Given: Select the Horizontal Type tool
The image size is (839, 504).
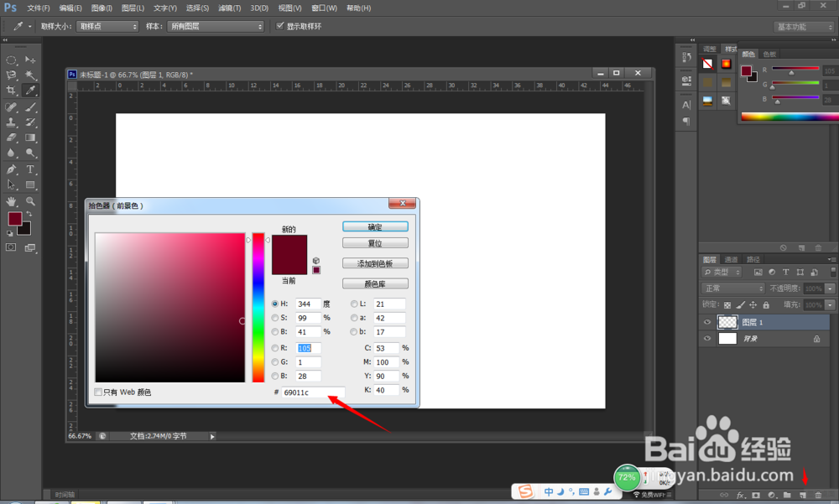Looking at the screenshot, I should 30,169.
